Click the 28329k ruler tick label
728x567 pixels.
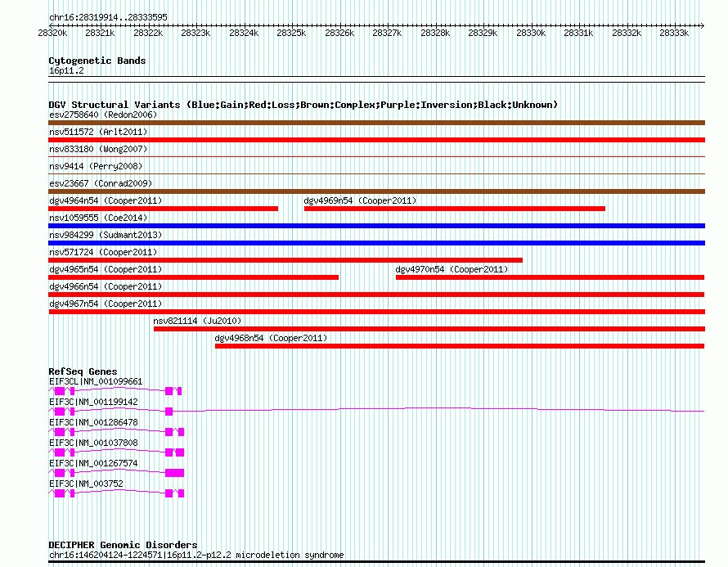[x=483, y=33]
